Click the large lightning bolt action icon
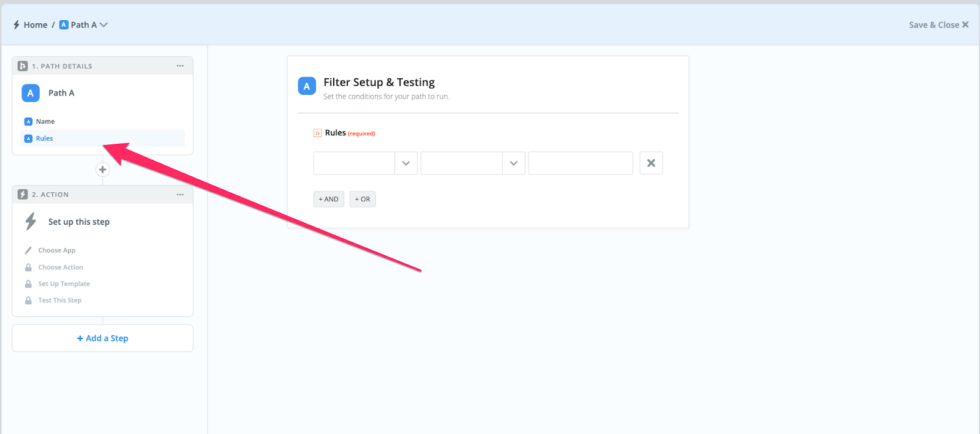Image resolution: width=980 pixels, height=434 pixels. [31, 222]
